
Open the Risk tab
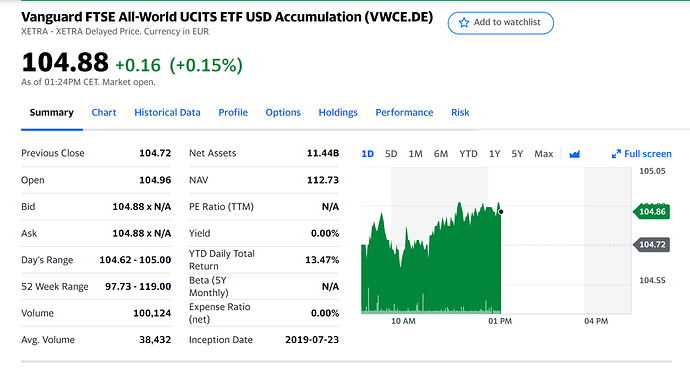tap(460, 113)
